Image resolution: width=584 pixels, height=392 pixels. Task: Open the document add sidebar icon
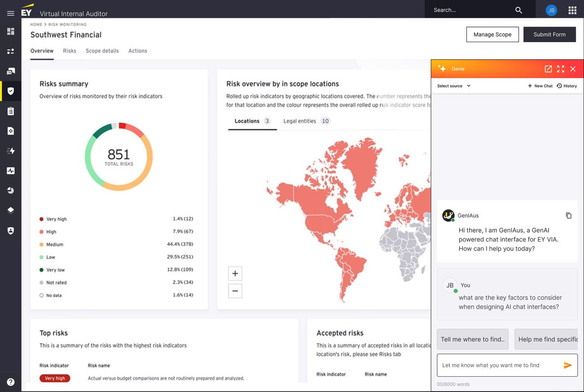click(11, 131)
